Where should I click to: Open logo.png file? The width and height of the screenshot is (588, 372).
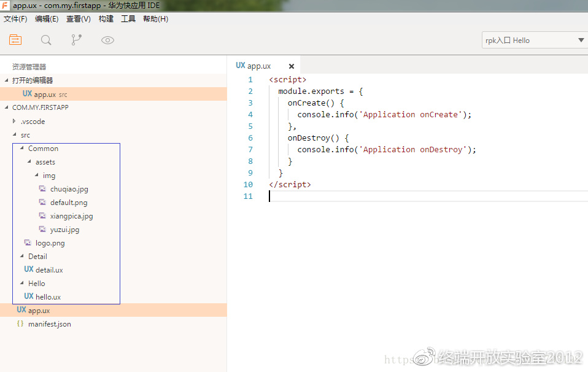pos(50,243)
